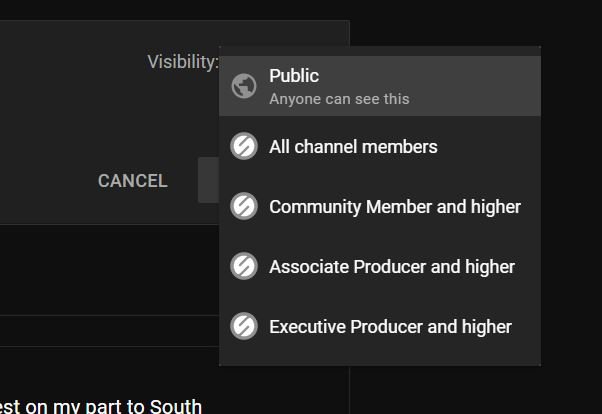Click the 'Anyone can see this' description
The width and height of the screenshot is (602, 414).
coord(339,99)
